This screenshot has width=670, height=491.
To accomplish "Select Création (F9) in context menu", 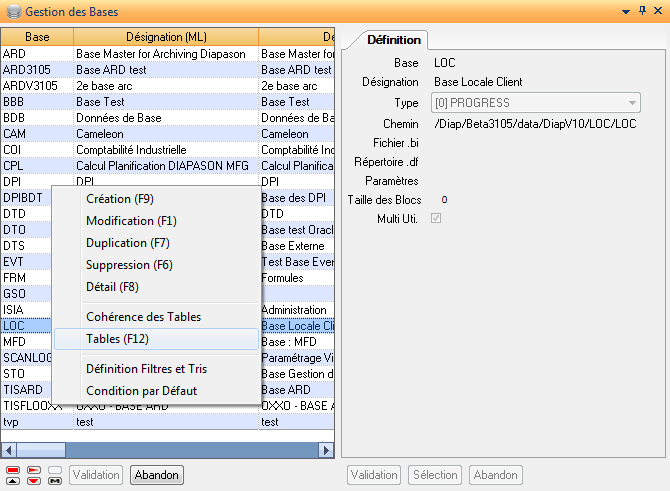I will (120, 199).
